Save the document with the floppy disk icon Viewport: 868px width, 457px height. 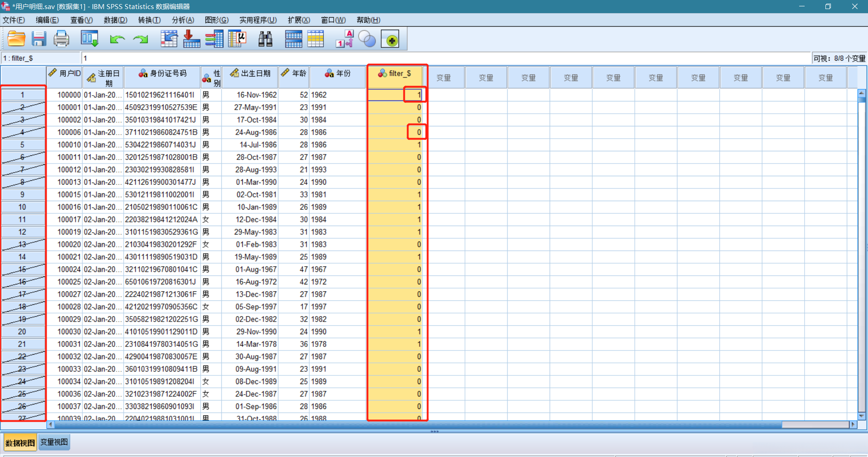[x=39, y=39]
